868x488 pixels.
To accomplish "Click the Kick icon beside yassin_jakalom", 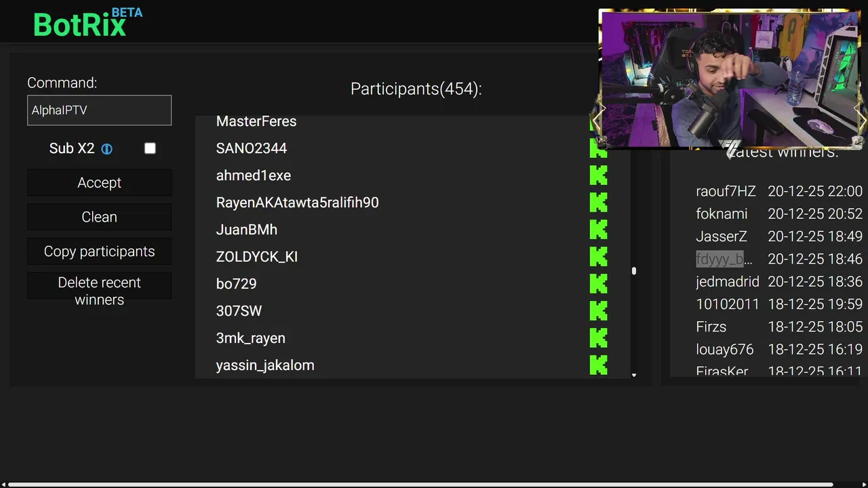I will pyautogui.click(x=599, y=365).
